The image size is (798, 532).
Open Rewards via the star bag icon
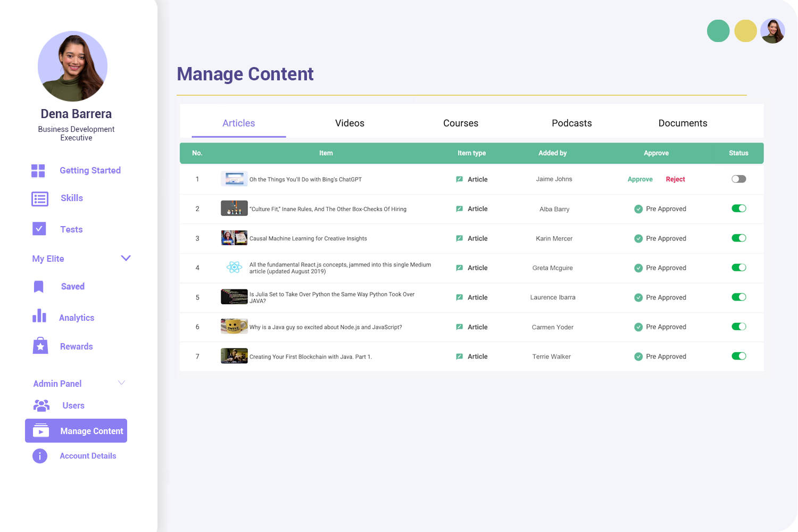40,346
